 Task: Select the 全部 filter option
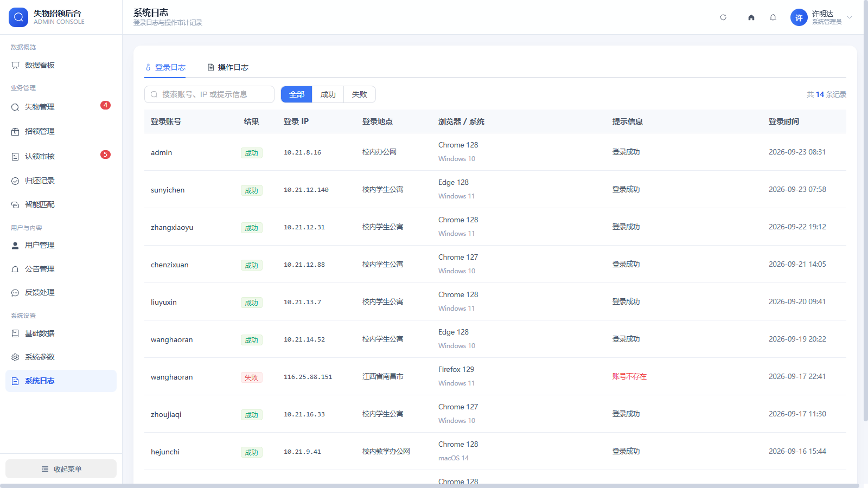point(297,94)
